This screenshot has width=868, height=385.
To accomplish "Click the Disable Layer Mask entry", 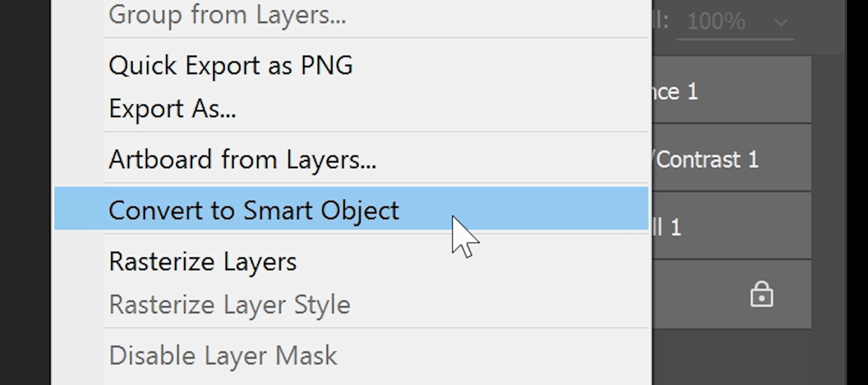I will click(222, 356).
